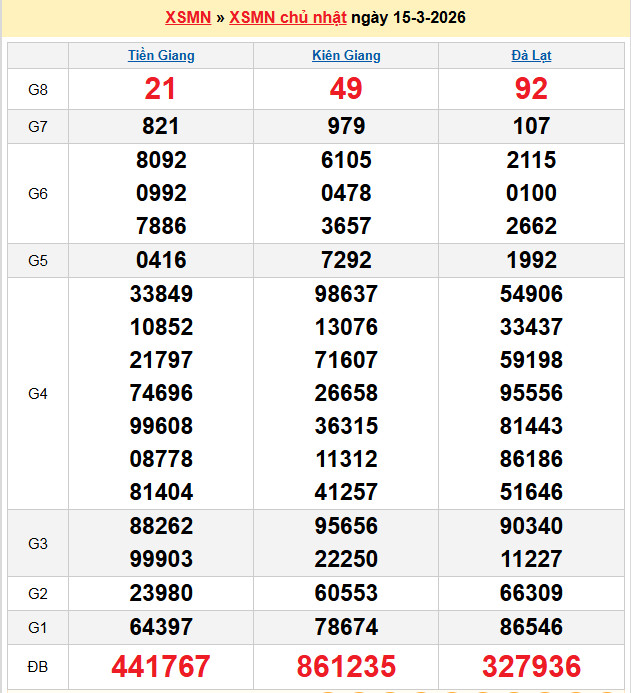Screen dimensions: 631x693
Task: Click Đà Lạt special prize 327936
Action: tap(531, 666)
